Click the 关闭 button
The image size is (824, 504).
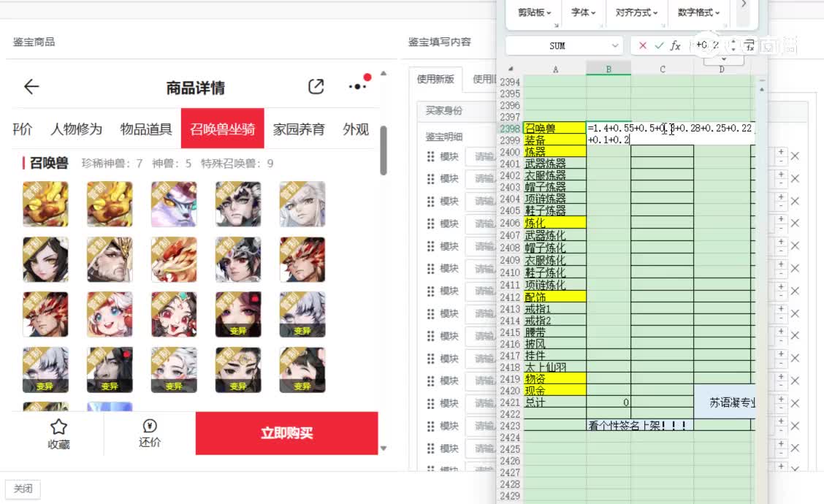[x=23, y=489]
